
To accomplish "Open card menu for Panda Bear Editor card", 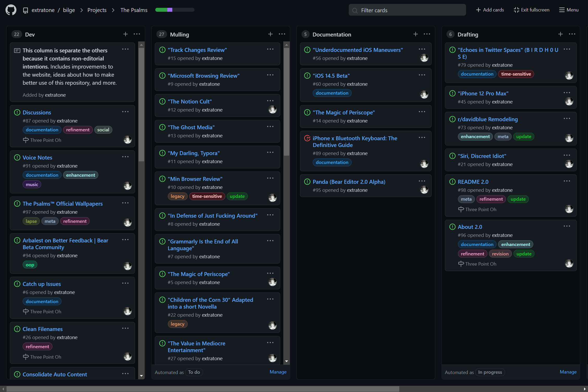I will tap(422, 181).
